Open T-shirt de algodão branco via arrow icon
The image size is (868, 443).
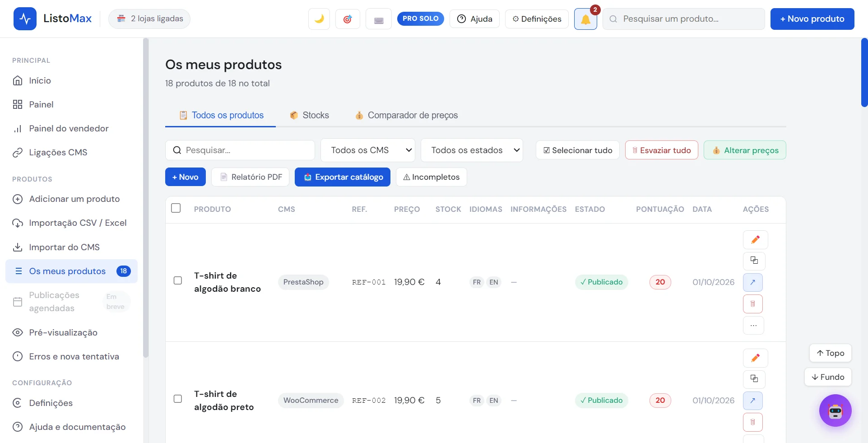752,282
